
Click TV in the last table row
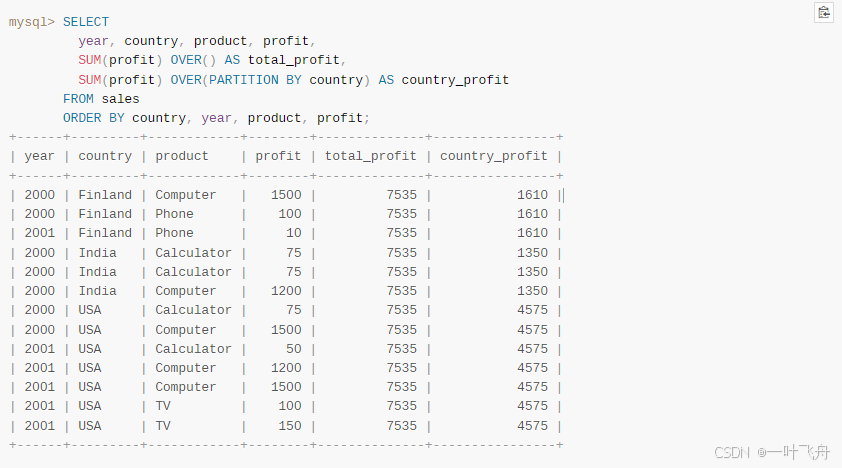tap(163, 426)
